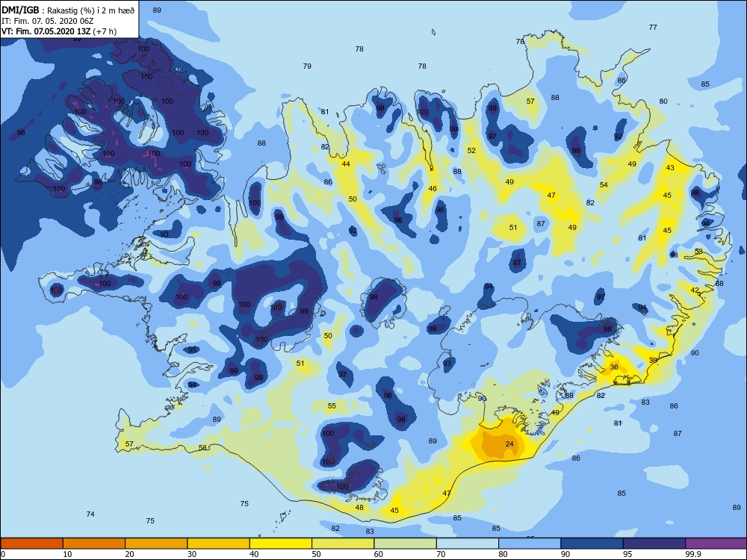Select the offshore value '79'
The image size is (747, 560).
(x=307, y=66)
